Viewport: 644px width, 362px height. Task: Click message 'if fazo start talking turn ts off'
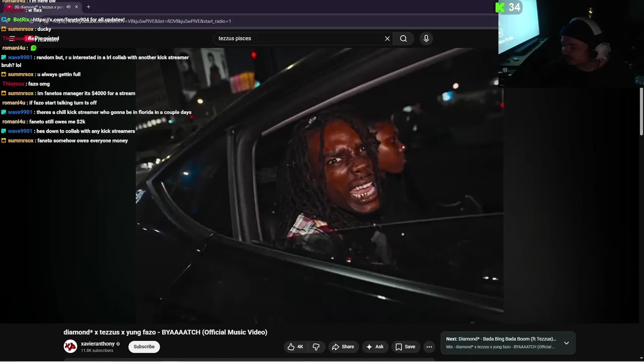tap(63, 103)
